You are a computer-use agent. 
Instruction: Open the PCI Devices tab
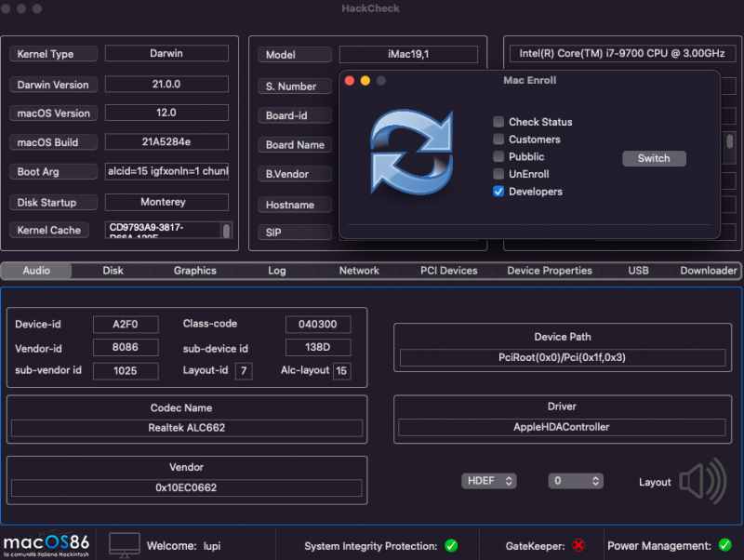tap(448, 271)
